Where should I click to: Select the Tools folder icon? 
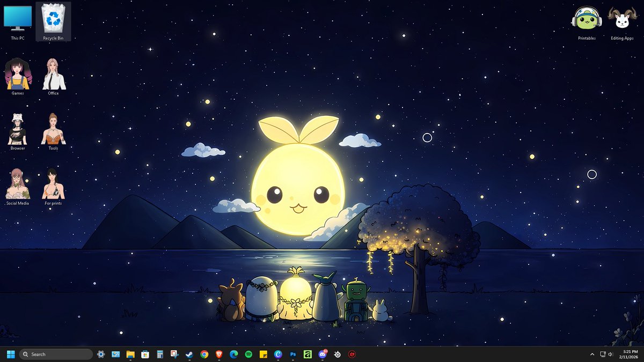53,132
